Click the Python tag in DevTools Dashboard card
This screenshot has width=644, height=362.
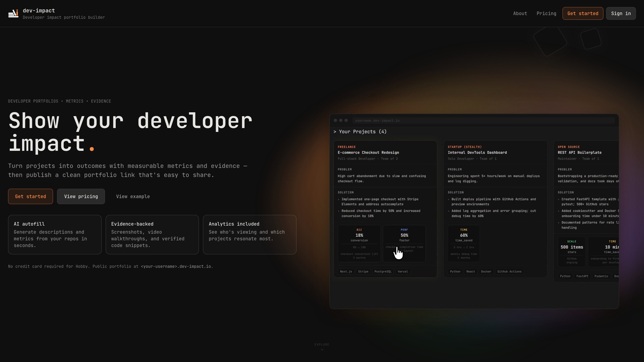click(x=455, y=271)
